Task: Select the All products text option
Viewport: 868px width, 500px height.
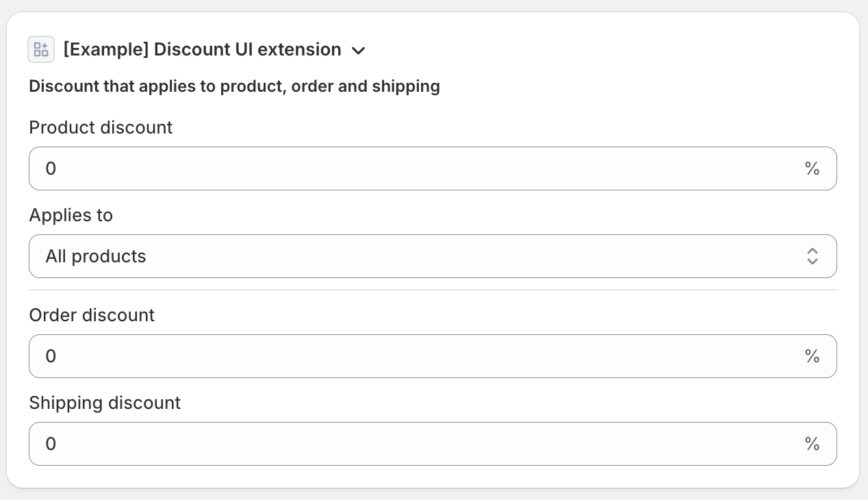Action: [x=96, y=256]
